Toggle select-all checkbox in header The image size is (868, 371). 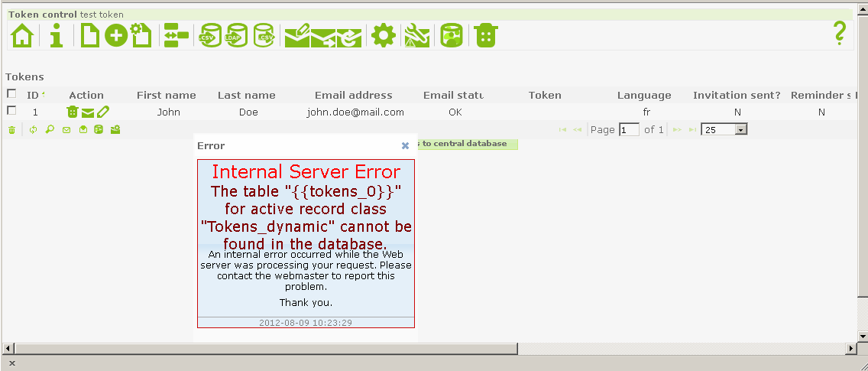click(11, 93)
